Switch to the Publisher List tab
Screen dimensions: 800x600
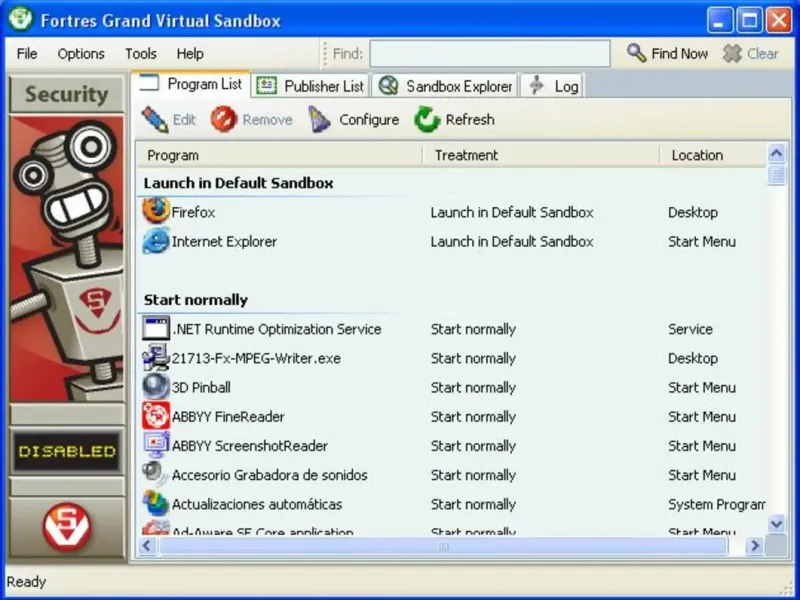pos(310,86)
